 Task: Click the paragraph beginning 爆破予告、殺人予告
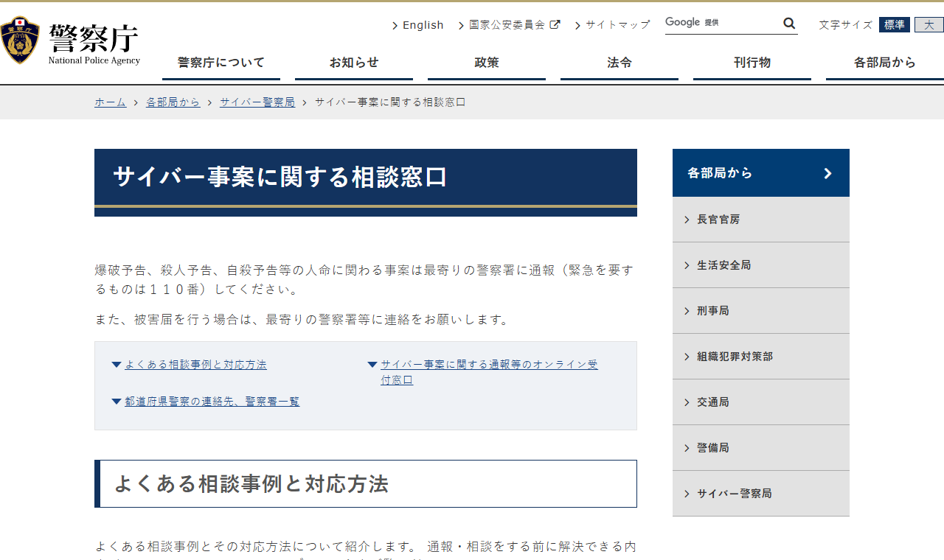[364, 280]
